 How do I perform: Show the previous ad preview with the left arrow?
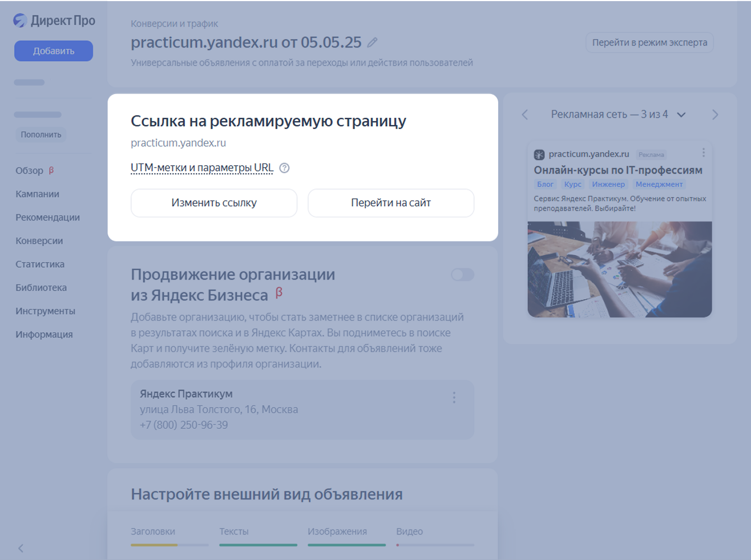[x=525, y=115]
